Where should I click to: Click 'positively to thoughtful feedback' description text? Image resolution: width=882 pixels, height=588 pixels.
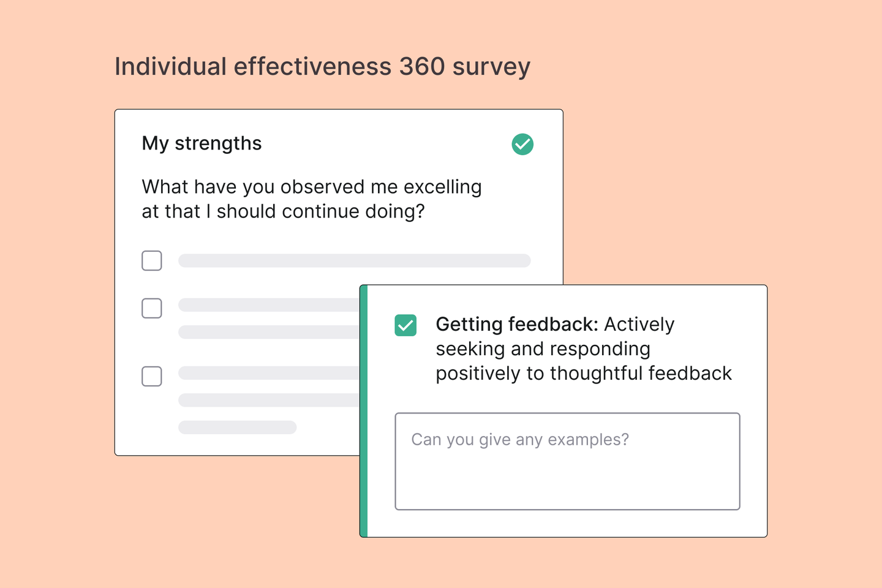(x=584, y=373)
